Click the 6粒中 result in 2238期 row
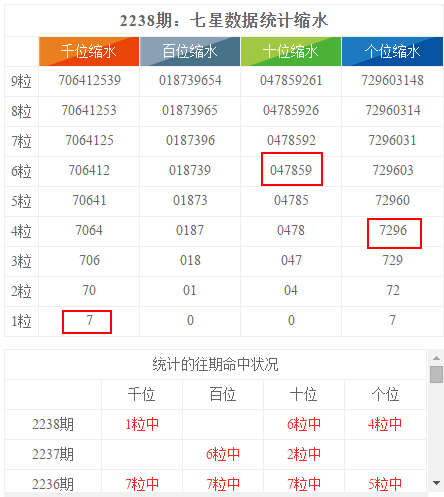Viewport: 444px width, 497px height. pos(304,425)
